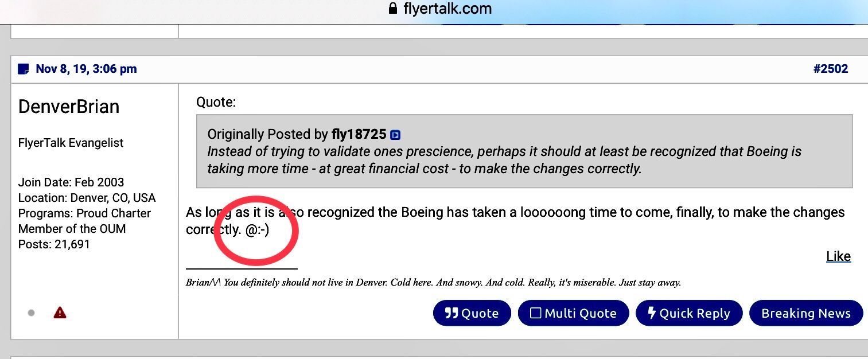The width and height of the screenshot is (868, 359).
Task: Click the grey offline status dot
Action: [31, 313]
